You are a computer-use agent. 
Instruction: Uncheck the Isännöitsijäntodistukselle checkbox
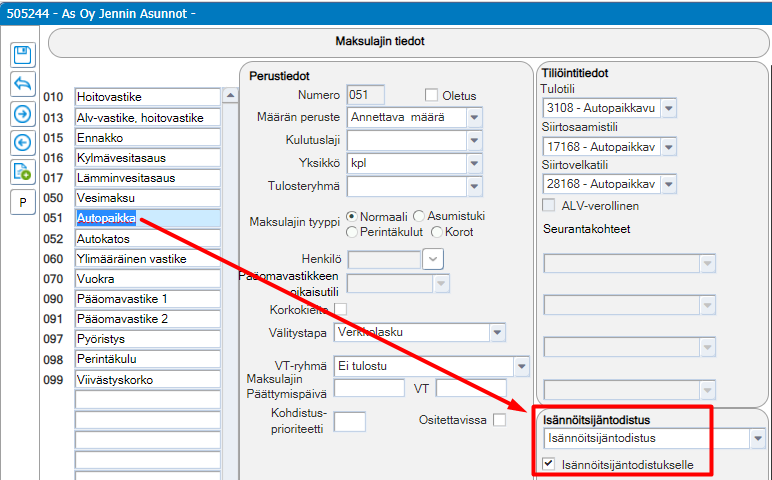(548, 464)
